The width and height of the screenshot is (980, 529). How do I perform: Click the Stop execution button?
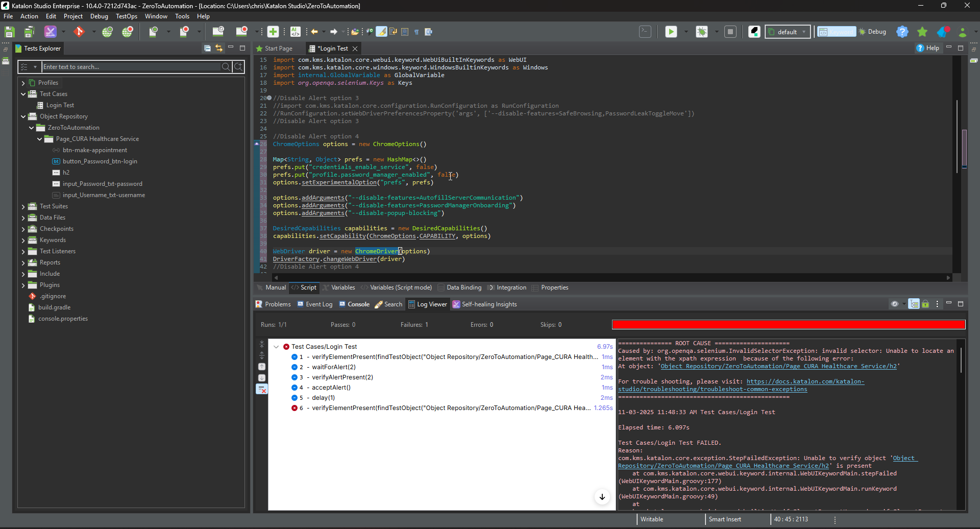click(x=730, y=32)
